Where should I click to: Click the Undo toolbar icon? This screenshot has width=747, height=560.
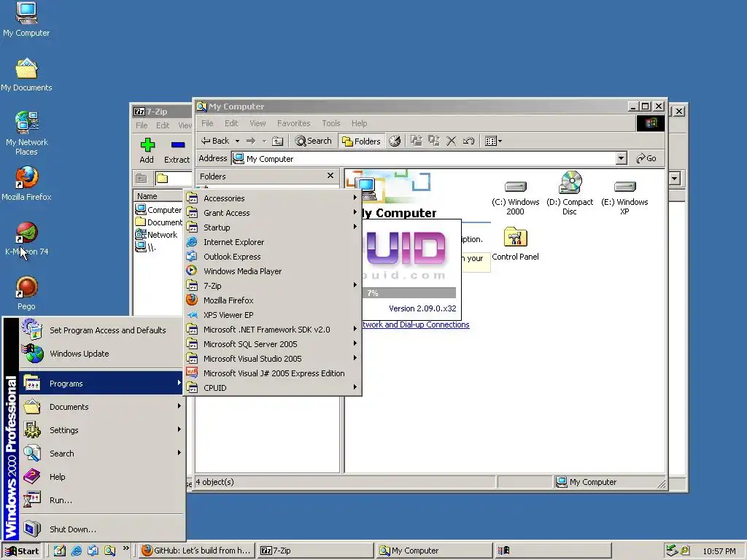[x=468, y=141]
